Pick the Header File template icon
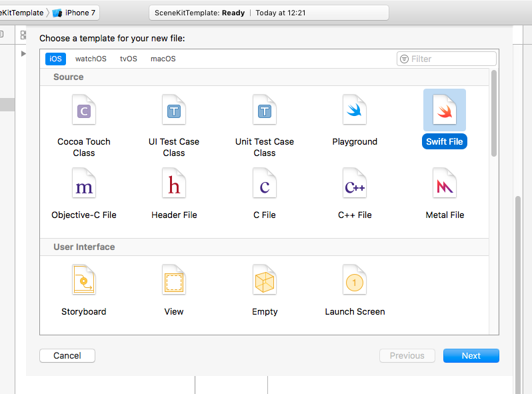 pyautogui.click(x=174, y=183)
